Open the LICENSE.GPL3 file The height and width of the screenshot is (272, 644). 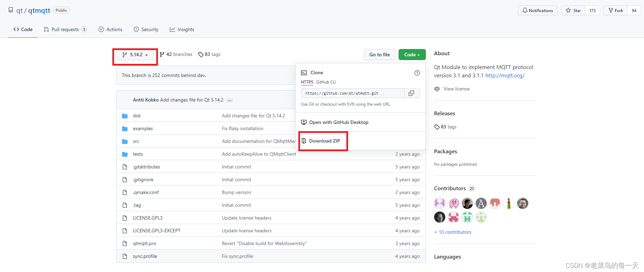pyautogui.click(x=148, y=218)
